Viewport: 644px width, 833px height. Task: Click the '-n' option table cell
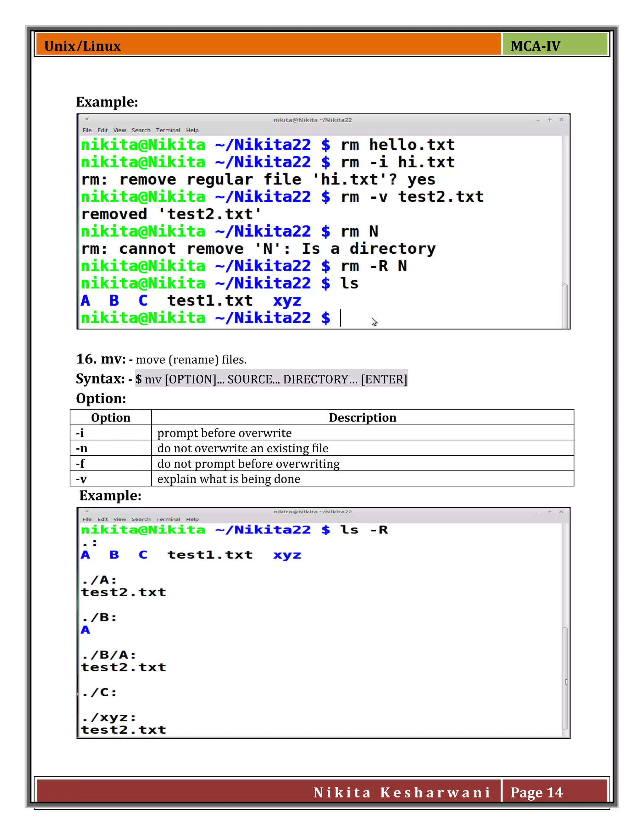point(111,448)
